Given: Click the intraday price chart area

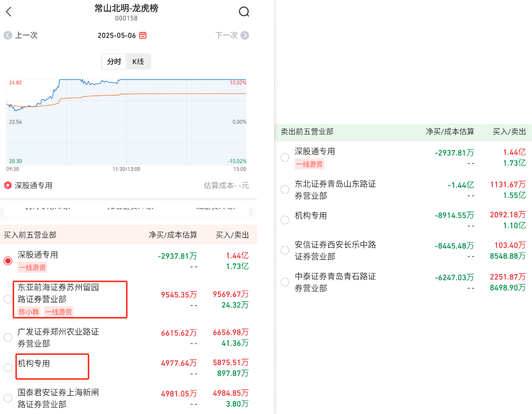Looking at the screenshot, I should click(x=126, y=122).
